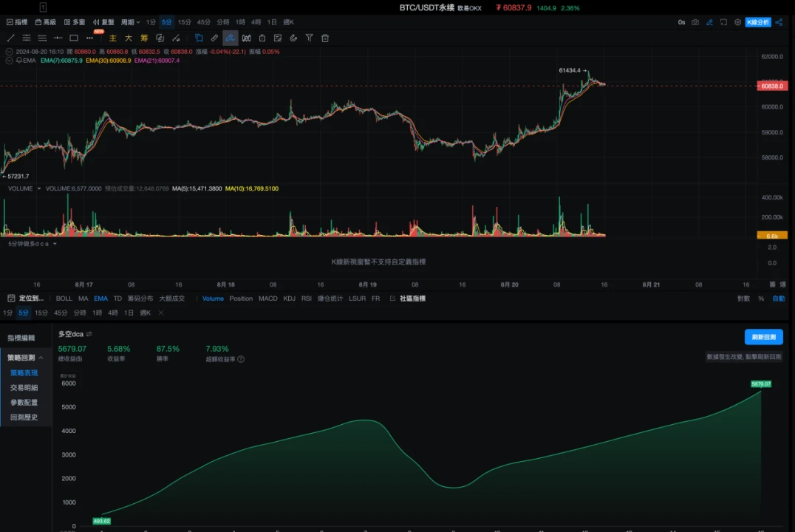Toggle the EMA indicator overlay
Screen dimensions: 795x532
coord(100,299)
